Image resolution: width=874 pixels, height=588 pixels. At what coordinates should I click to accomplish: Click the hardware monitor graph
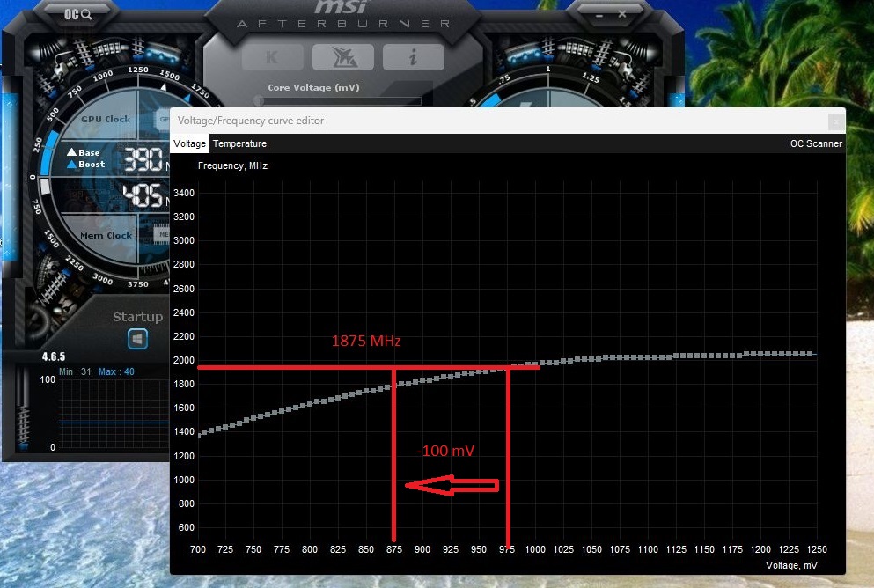click(114, 415)
